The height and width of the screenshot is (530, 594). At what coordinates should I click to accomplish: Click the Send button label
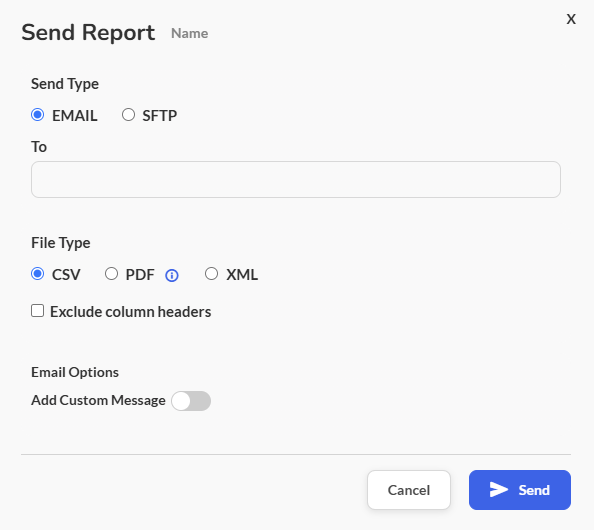tap(534, 490)
